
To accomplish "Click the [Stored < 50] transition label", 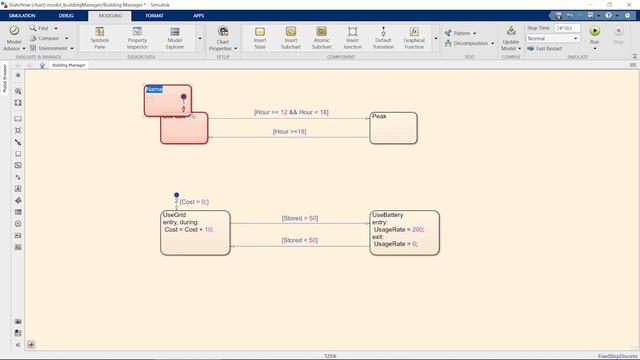I will pos(300,240).
